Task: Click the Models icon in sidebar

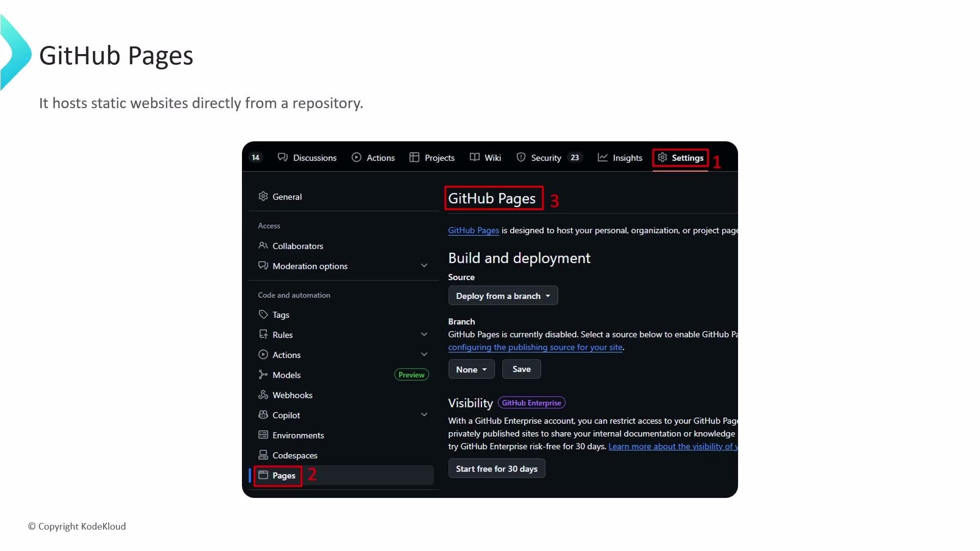Action: coord(263,374)
